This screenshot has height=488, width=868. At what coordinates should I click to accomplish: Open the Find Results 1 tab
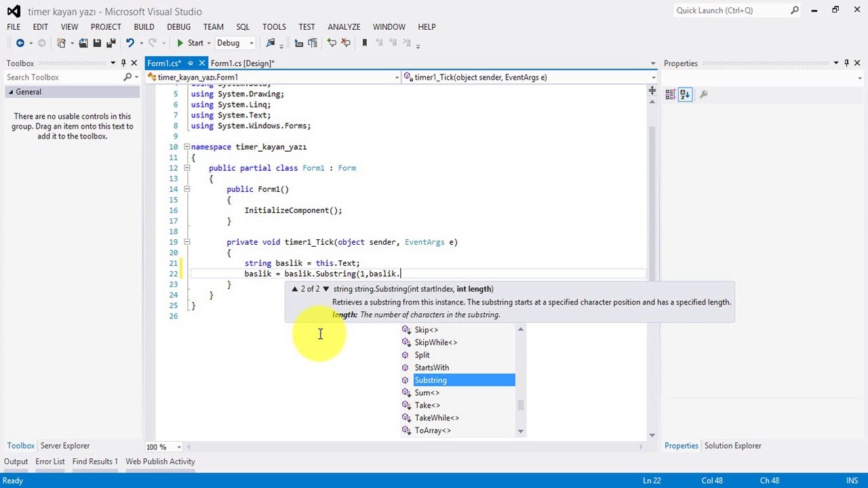pyautogui.click(x=95, y=462)
